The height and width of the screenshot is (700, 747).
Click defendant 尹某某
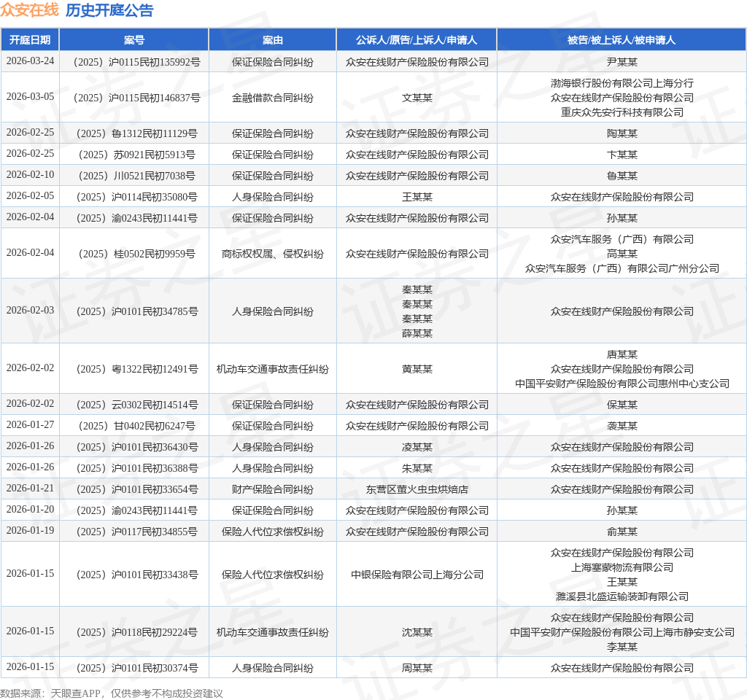(x=622, y=62)
